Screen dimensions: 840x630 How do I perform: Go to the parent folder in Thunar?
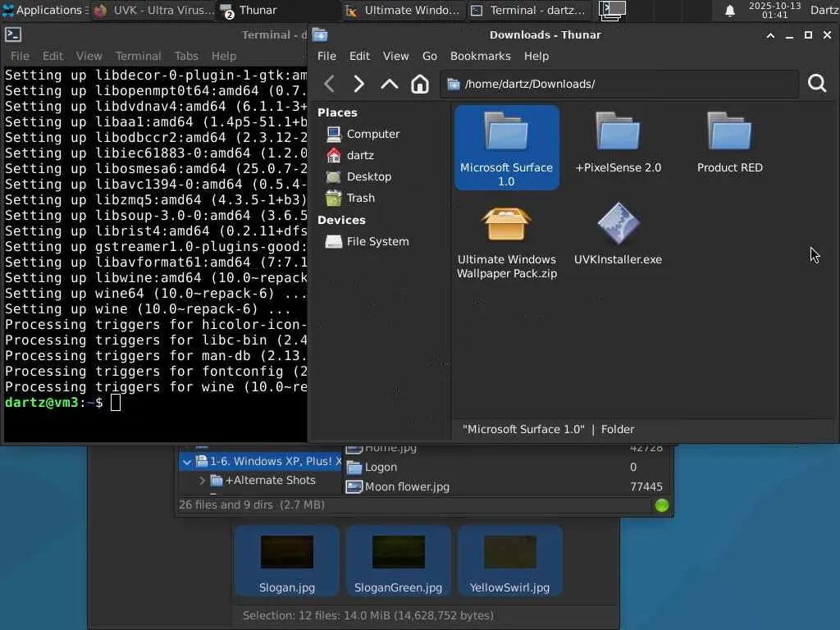point(390,84)
